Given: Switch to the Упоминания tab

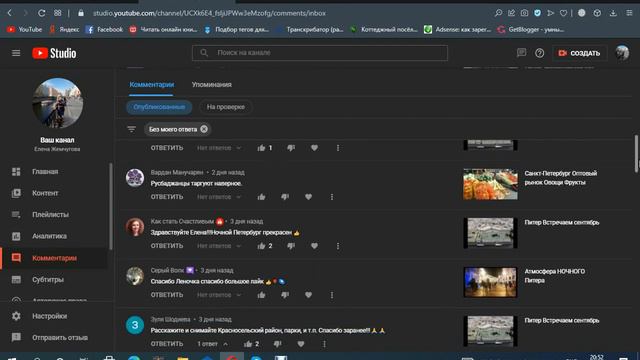Looking at the screenshot, I should tap(211, 84).
